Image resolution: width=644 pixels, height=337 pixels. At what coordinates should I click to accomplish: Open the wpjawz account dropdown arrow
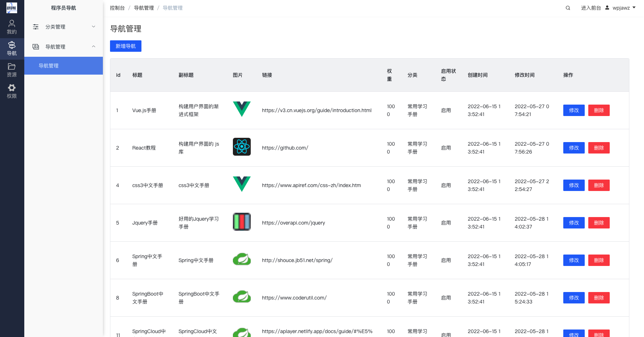pos(634,7)
